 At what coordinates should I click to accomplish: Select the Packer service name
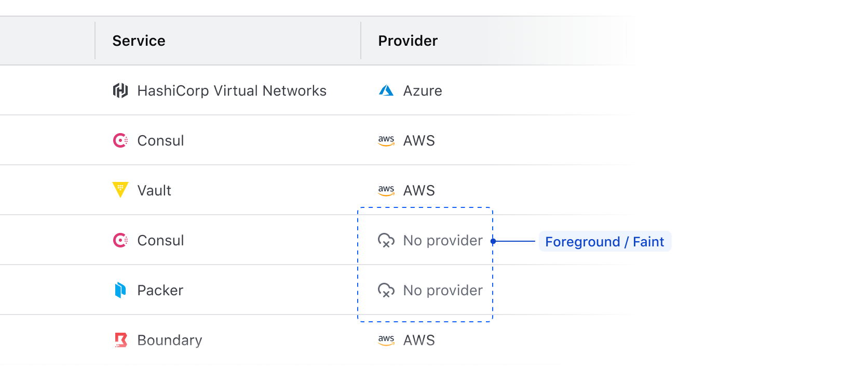point(160,291)
